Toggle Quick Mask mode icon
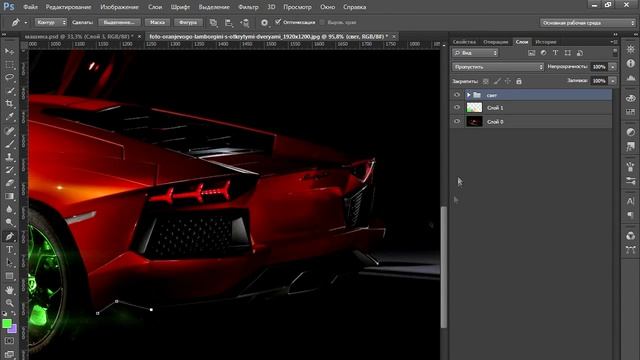The image size is (640, 360). tap(9, 341)
